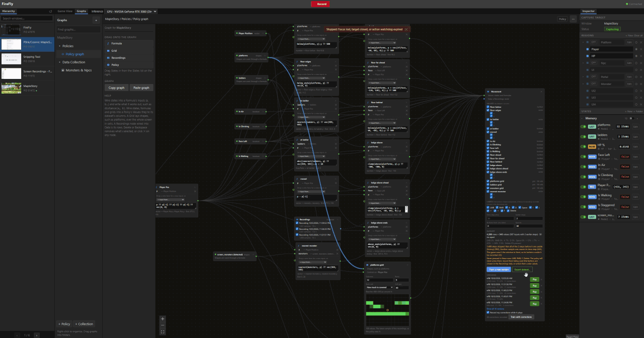
Task: Click the Record button
Action: 321,4
